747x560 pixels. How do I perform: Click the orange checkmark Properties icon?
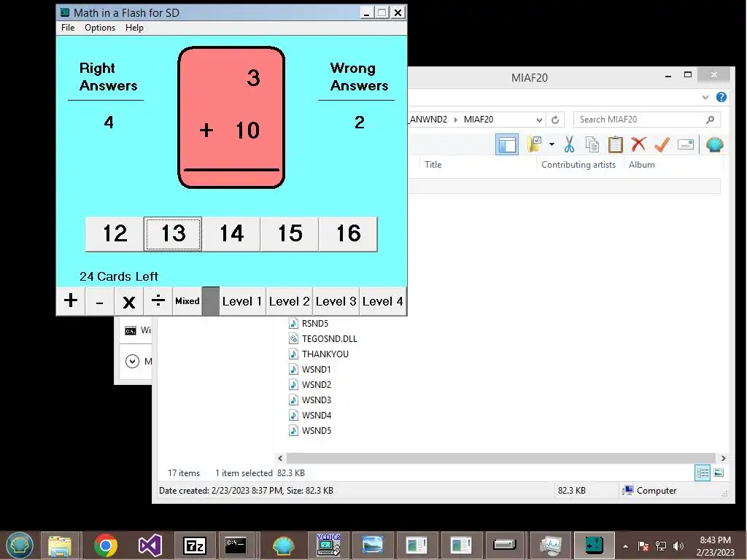click(x=662, y=144)
